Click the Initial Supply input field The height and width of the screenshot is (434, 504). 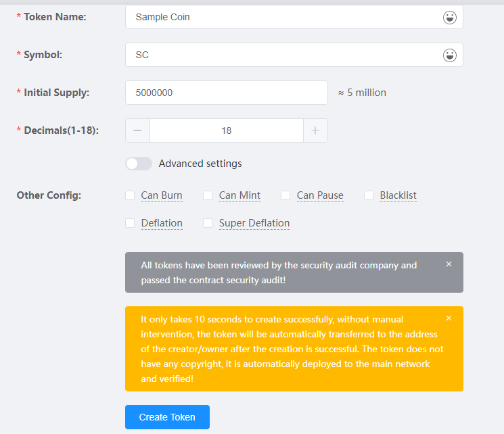(226, 93)
